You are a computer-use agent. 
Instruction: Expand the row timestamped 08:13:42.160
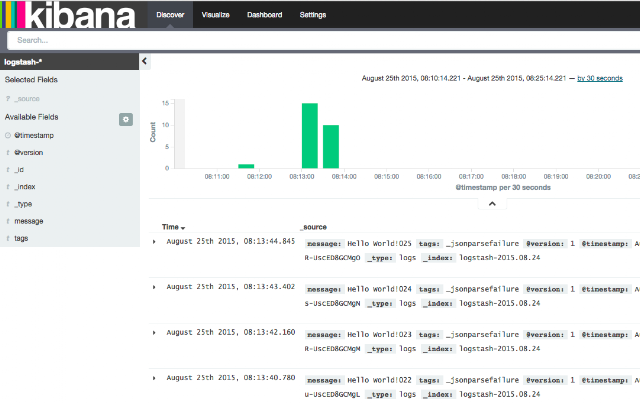tap(154, 333)
